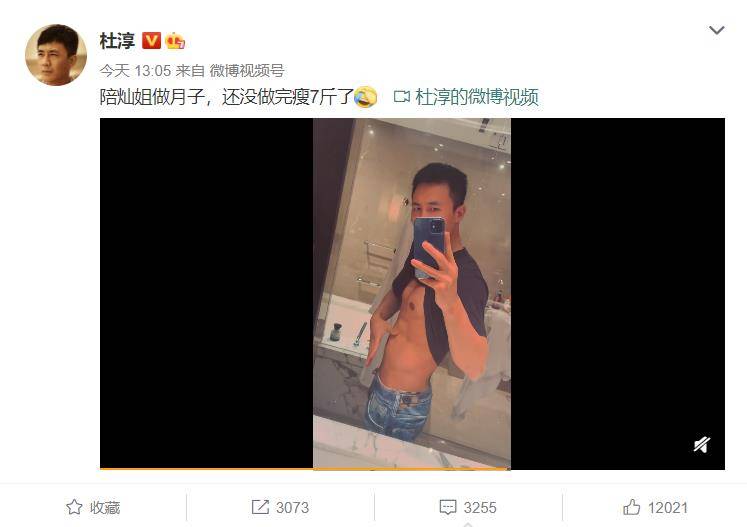Click the 3255 comments count
The height and width of the screenshot is (527, 747).
480,507
